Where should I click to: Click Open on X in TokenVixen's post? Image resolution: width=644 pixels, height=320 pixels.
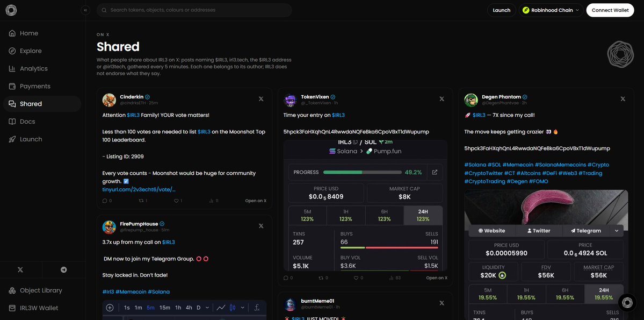[437, 278]
